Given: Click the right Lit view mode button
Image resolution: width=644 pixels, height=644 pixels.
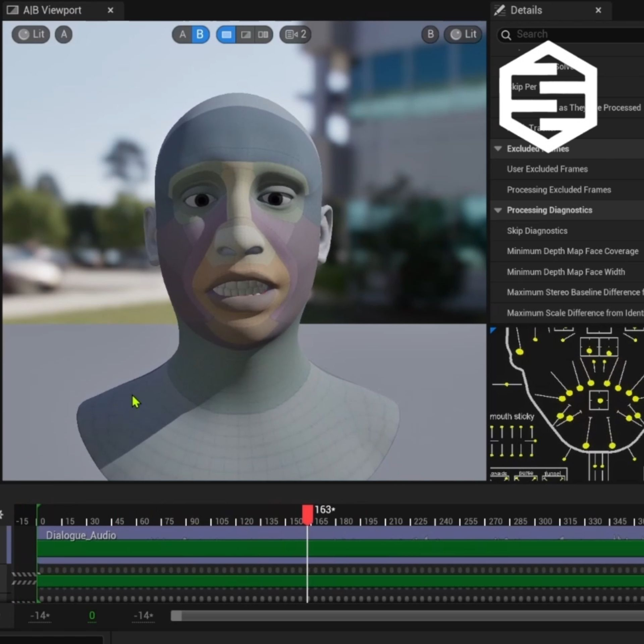Looking at the screenshot, I should (463, 34).
